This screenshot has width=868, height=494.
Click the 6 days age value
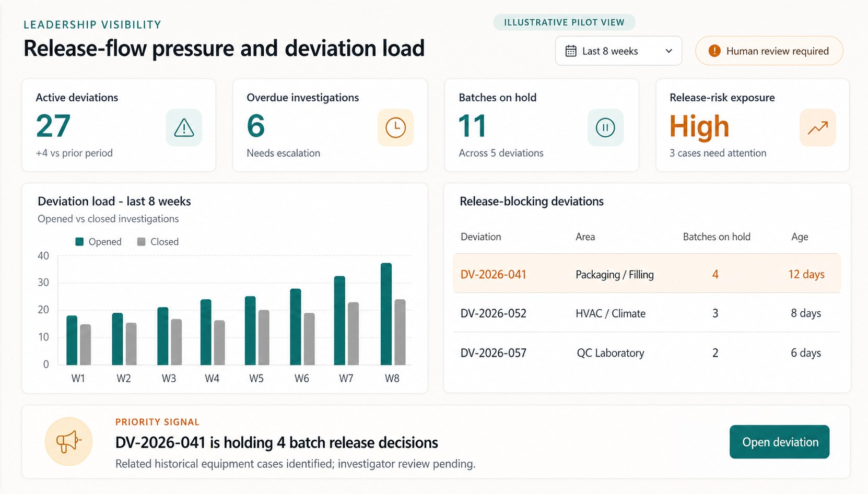(x=806, y=353)
